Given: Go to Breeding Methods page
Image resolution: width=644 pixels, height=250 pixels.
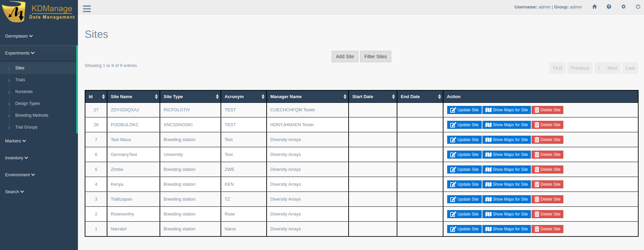Looking at the screenshot, I should [x=32, y=115].
